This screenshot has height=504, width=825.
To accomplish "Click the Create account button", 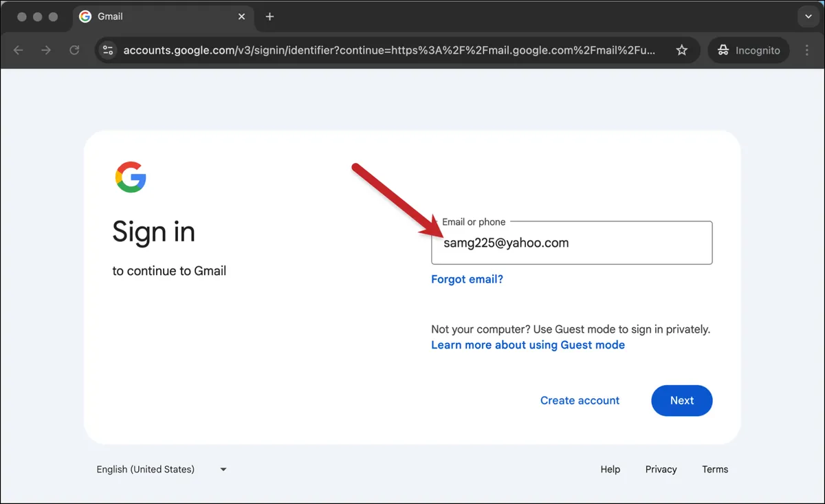I will pyautogui.click(x=580, y=400).
